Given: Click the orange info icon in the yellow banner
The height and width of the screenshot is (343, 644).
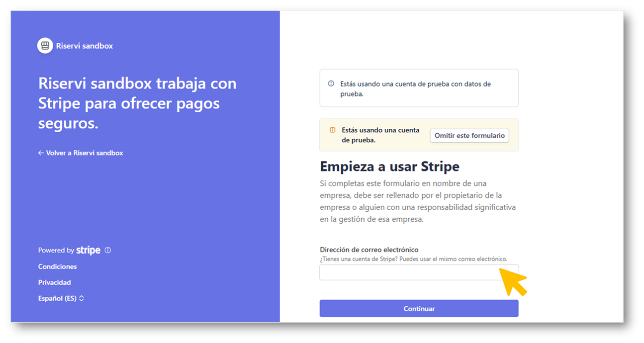Looking at the screenshot, I should 332,130.
